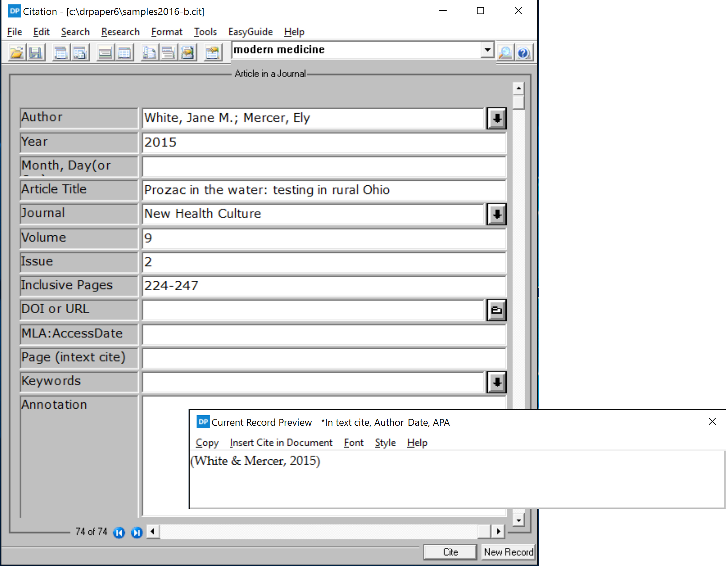Click into the Article Title field

[323, 190]
